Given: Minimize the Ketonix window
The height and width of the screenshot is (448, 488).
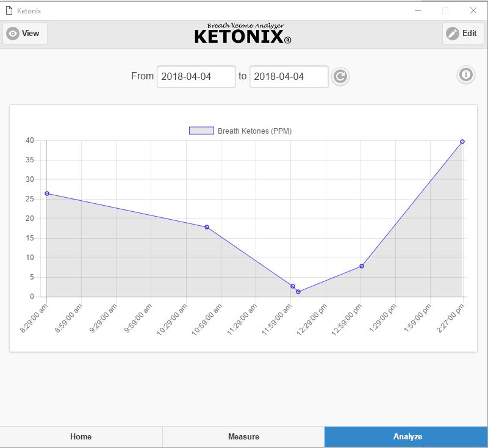Looking at the screenshot, I should coord(418,10).
